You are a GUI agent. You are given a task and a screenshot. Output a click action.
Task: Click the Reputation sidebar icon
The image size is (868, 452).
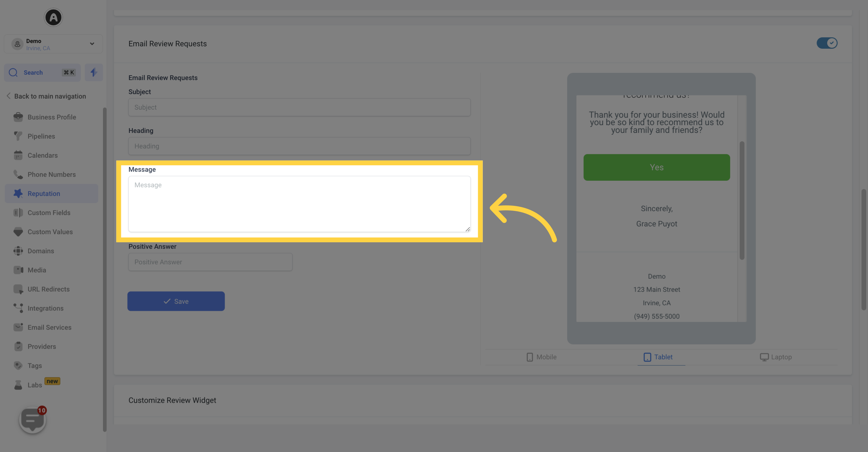tap(18, 193)
